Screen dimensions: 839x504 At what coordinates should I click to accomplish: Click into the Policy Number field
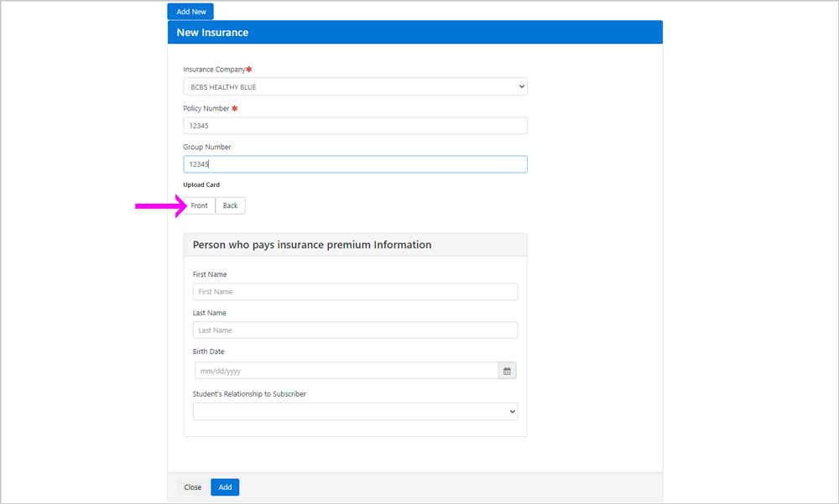[355, 126]
